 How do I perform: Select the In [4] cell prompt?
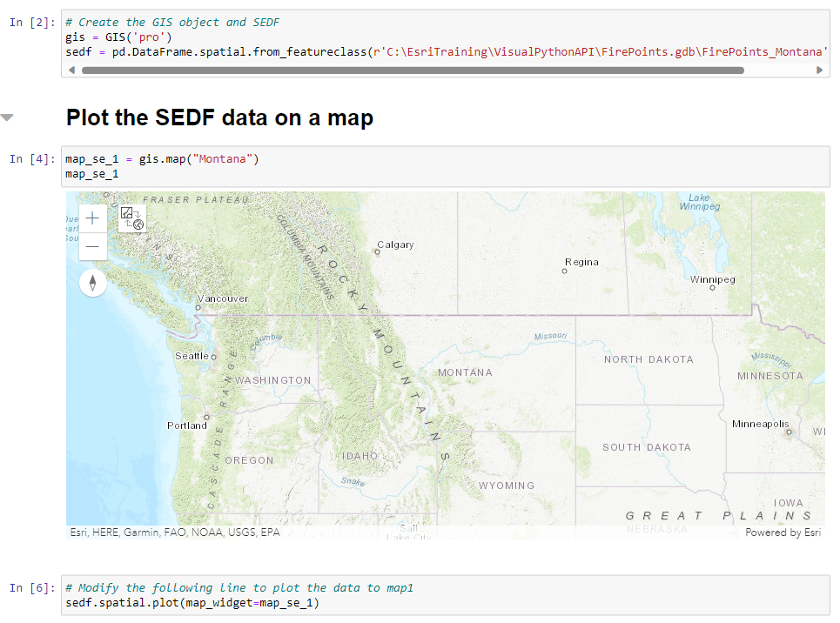(31, 158)
